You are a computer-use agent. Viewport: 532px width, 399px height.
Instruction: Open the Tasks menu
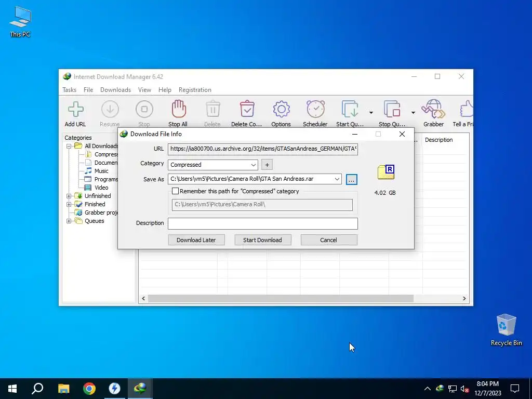(69, 90)
